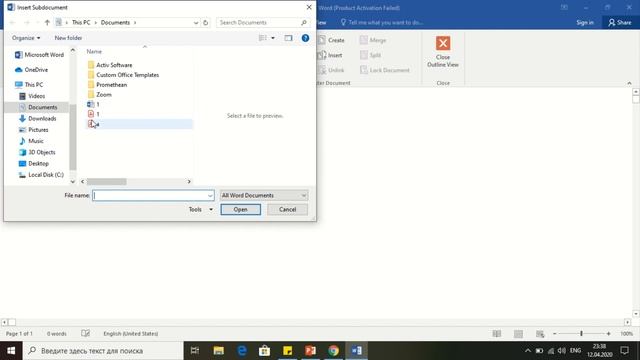Click the search magnifier in Search Documents

[x=304, y=22]
